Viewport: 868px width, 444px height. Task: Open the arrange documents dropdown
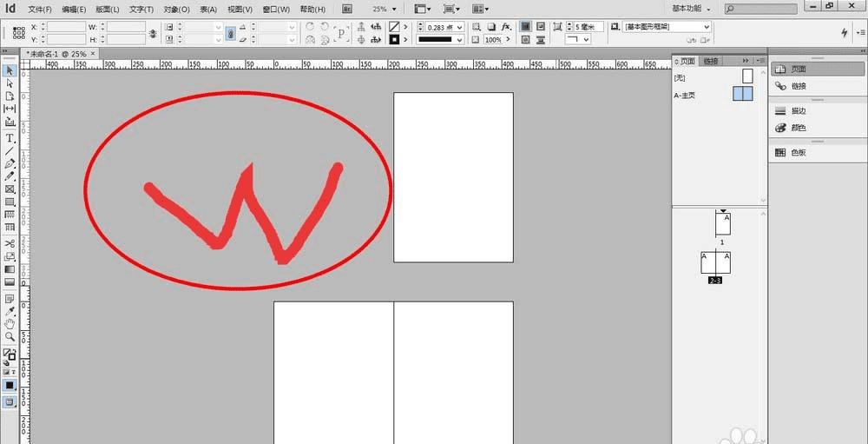(x=481, y=9)
